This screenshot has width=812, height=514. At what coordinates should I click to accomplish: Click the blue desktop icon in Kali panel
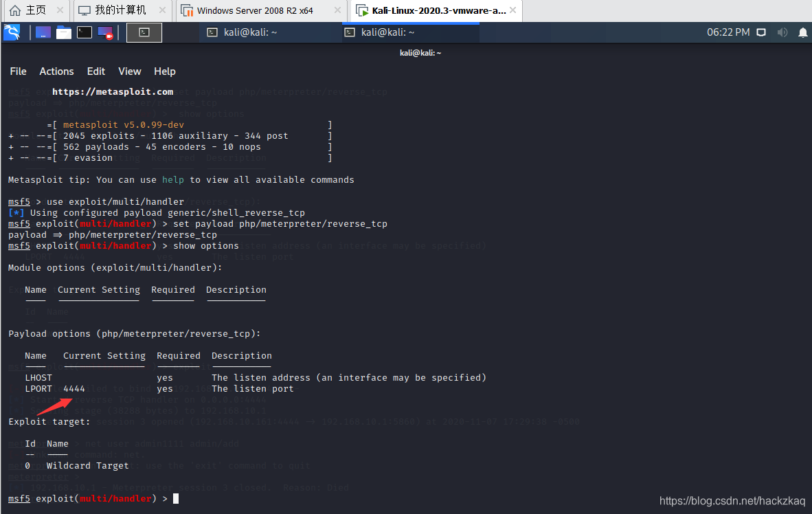[x=43, y=33]
